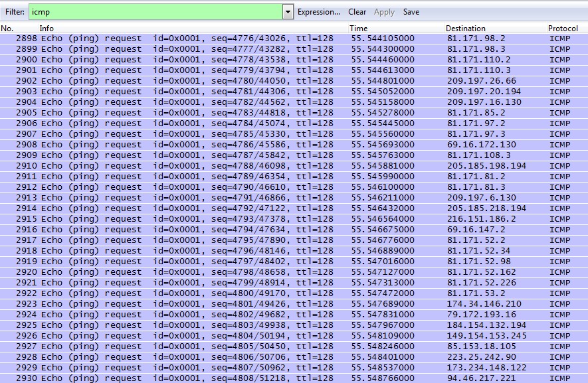
Task: Click destination 81.171.52.226
Action: coord(482,283)
